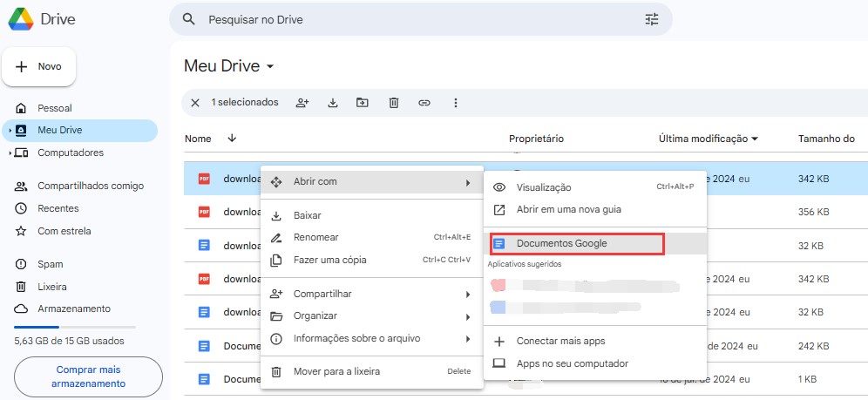
Task: Click the Nome sort direction arrow
Action: tap(232, 139)
